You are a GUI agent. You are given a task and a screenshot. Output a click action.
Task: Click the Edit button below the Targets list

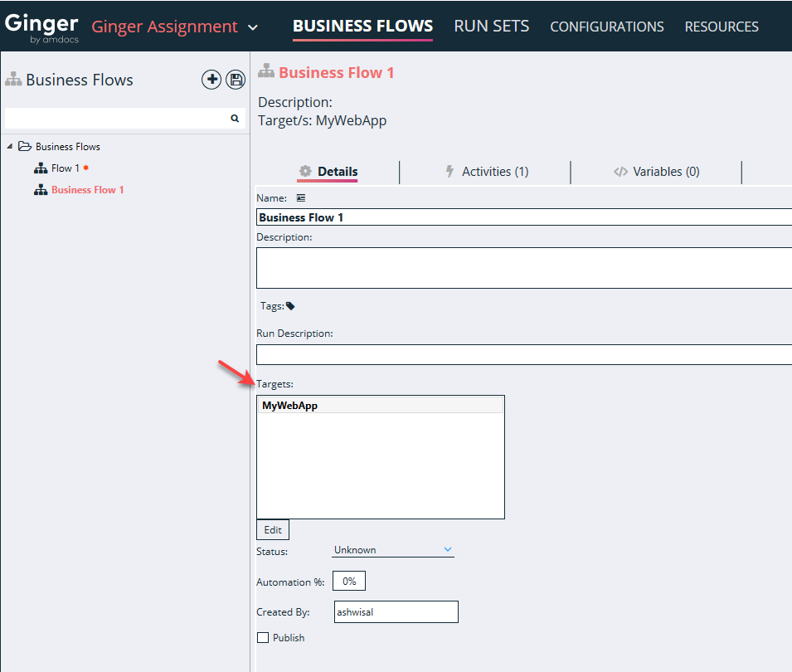pos(272,529)
